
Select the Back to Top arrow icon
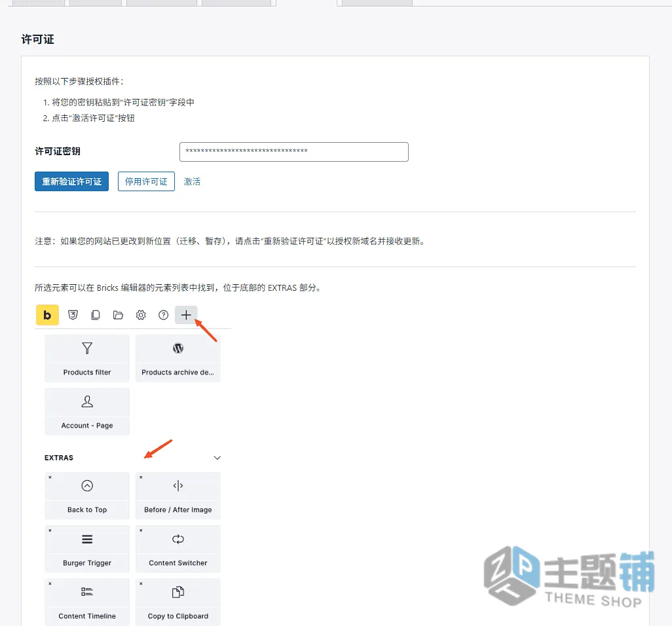(x=87, y=485)
